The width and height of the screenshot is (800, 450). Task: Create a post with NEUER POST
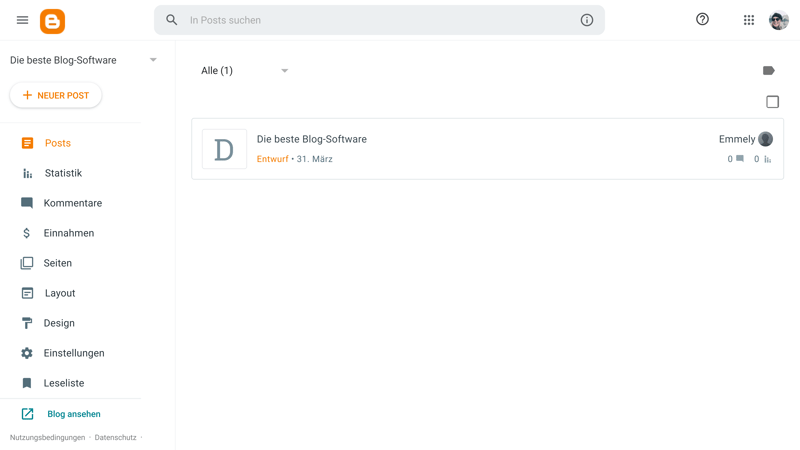(56, 95)
